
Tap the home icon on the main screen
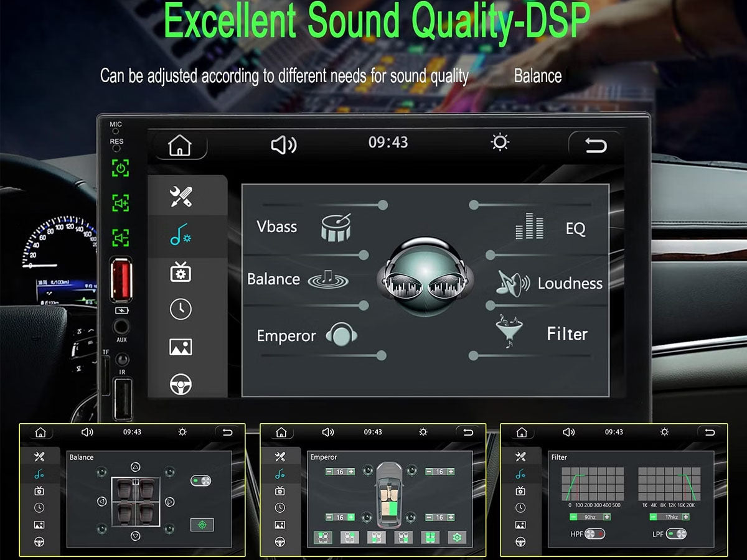pyautogui.click(x=180, y=146)
